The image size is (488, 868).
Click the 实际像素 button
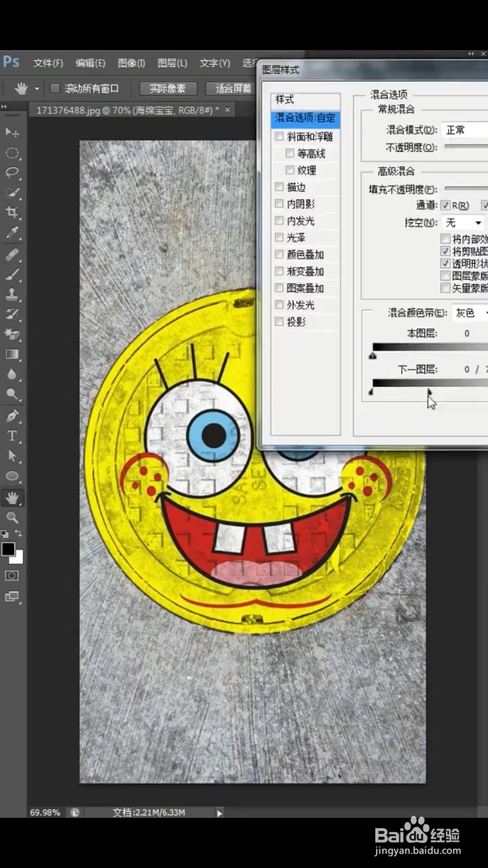click(x=168, y=89)
